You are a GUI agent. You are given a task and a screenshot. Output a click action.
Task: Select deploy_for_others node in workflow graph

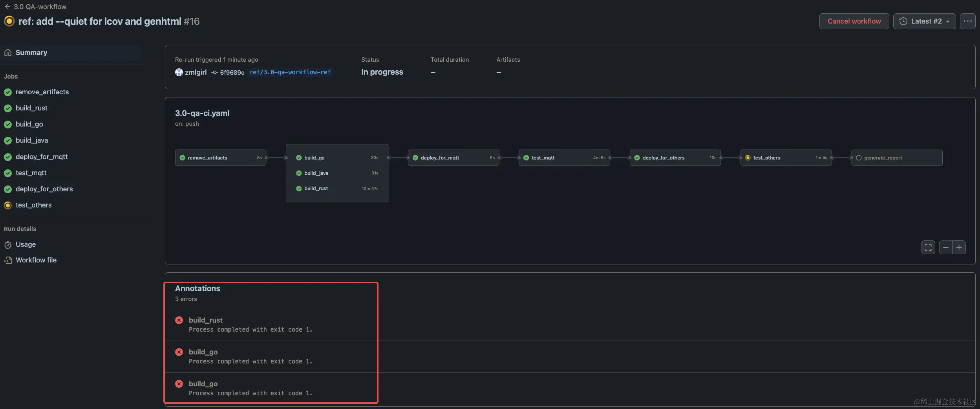point(675,158)
